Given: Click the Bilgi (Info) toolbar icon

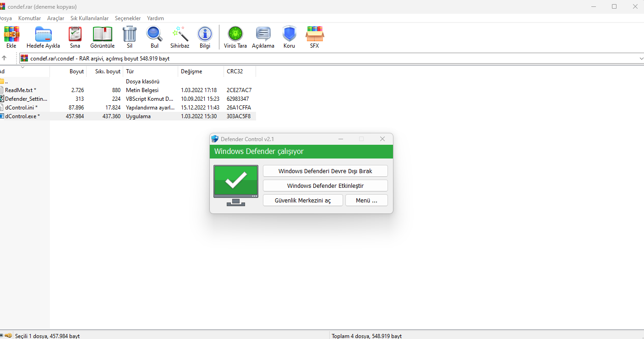Looking at the screenshot, I should [x=205, y=34].
